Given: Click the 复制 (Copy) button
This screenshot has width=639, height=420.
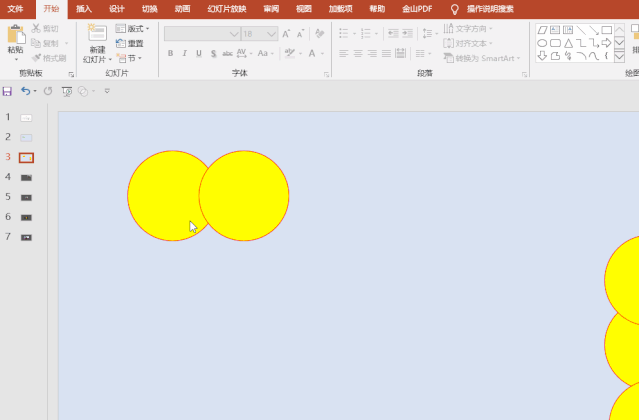Looking at the screenshot, I should click(45, 43).
